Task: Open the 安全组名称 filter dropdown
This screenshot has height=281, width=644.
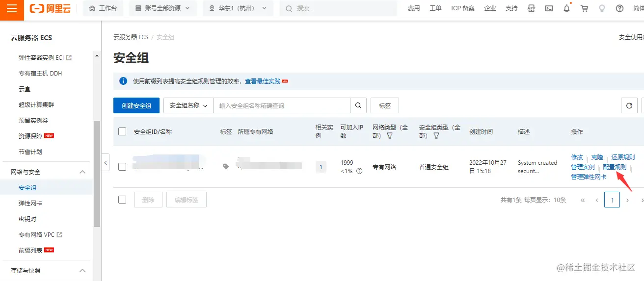Action: pyautogui.click(x=188, y=105)
